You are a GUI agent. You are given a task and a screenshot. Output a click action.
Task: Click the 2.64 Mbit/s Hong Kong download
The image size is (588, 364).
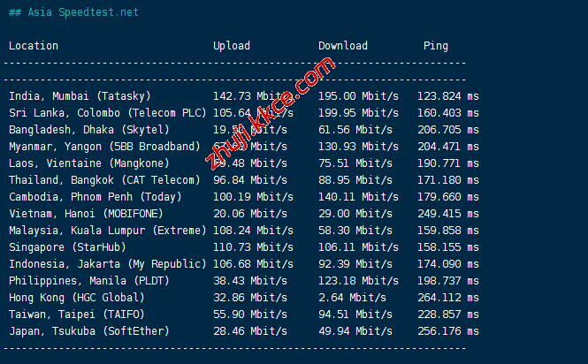(x=355, y=298)
